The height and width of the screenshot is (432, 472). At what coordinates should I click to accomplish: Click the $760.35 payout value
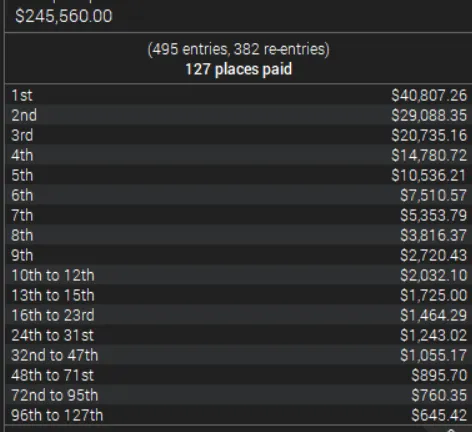pos(439,395)
